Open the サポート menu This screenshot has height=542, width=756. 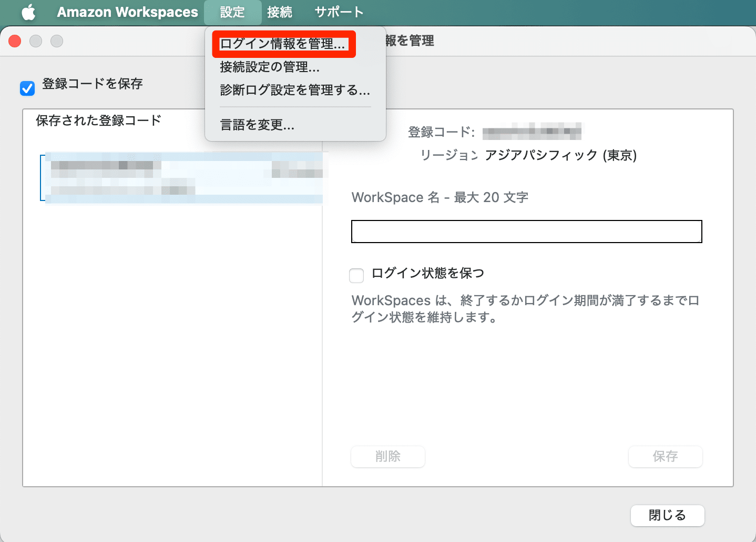click(x=339, y=12)
